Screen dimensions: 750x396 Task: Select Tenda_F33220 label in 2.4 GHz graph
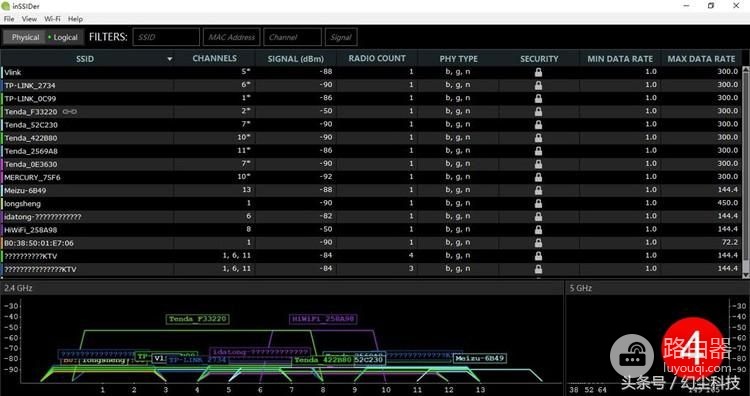tap(198, 319)
